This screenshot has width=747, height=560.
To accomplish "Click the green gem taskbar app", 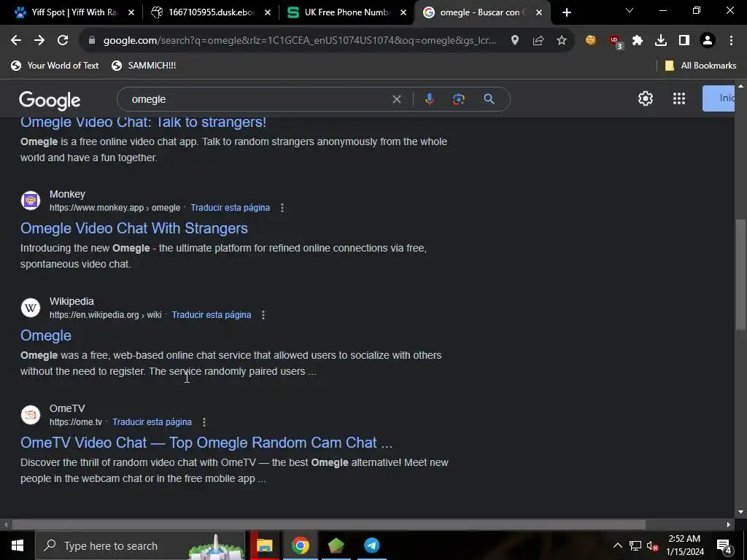I will tap(336, 545).
